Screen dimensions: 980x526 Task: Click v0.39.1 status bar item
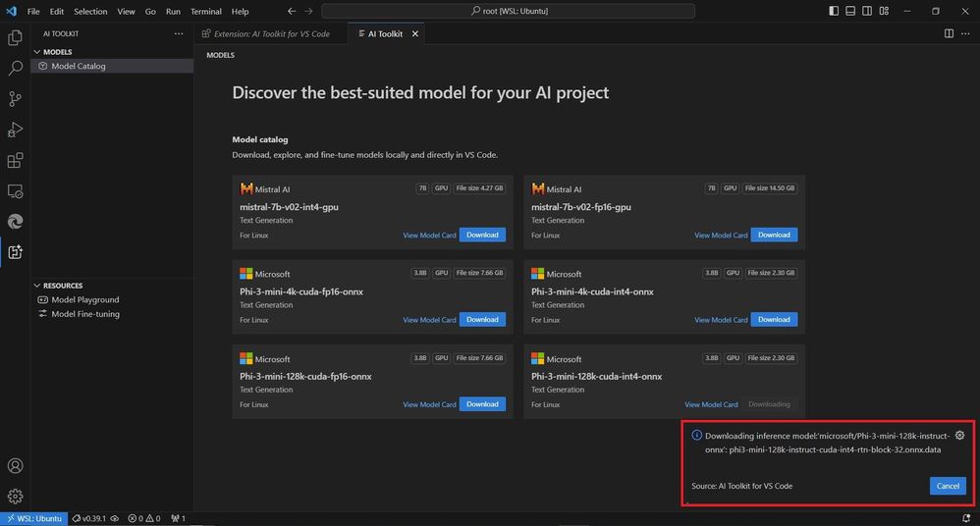95,518
